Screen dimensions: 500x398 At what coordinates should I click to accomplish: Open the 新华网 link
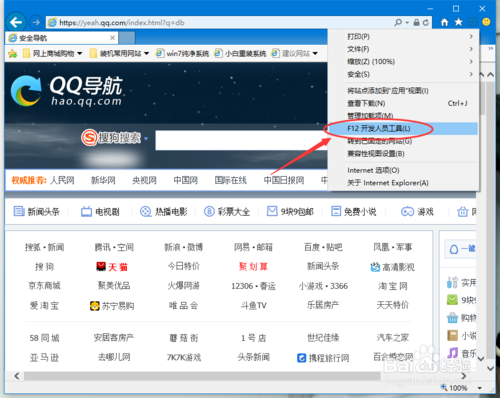(103, 180)
